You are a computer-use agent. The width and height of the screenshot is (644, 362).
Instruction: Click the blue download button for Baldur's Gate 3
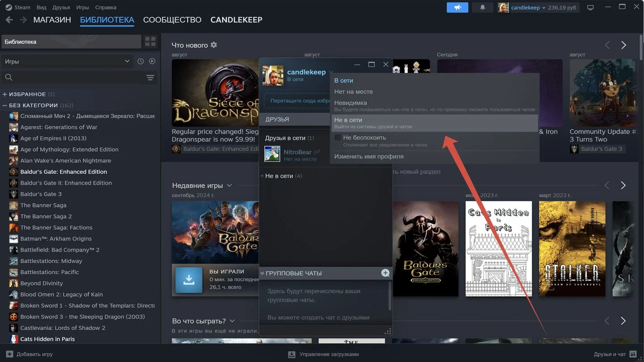(x=189, y=280)
